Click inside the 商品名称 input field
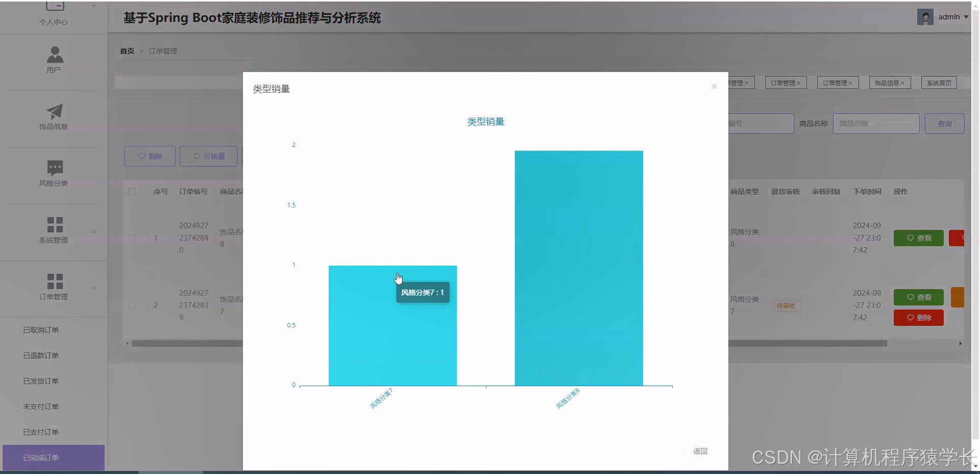 point(875,123)
